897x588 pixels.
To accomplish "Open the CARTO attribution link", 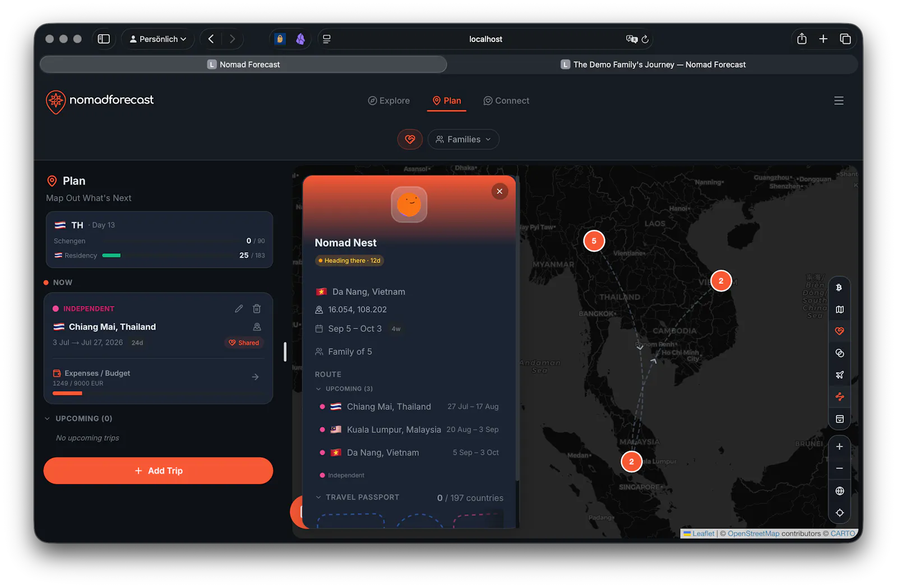I will [x=843, y=534].
